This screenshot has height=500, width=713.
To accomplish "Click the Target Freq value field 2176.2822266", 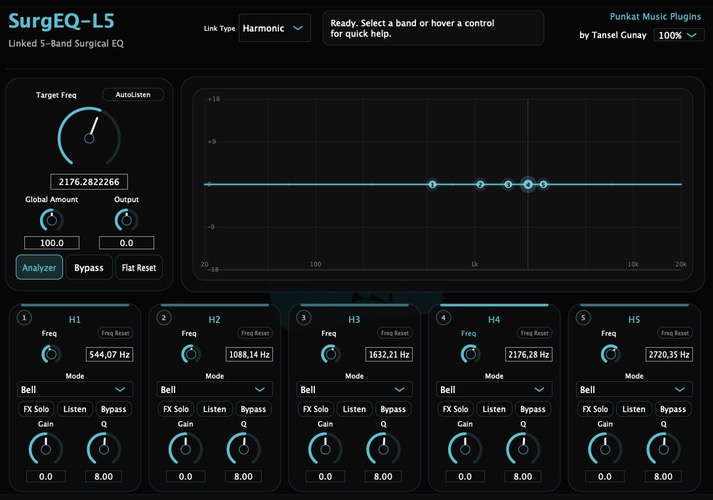I will tap(89, 182).
